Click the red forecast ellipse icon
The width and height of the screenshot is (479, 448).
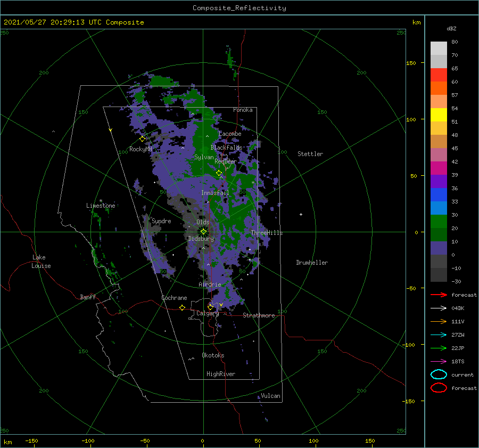[x=439, y=388]
